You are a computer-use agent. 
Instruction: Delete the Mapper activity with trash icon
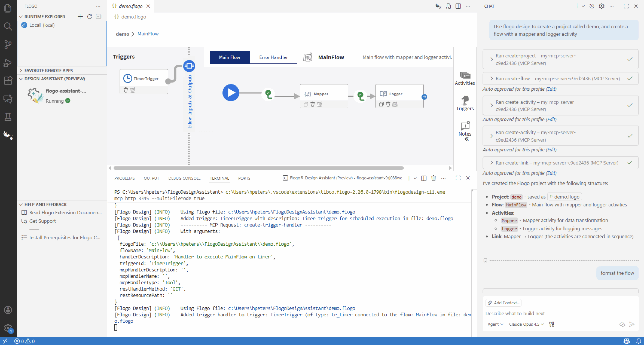pos(312,104)
